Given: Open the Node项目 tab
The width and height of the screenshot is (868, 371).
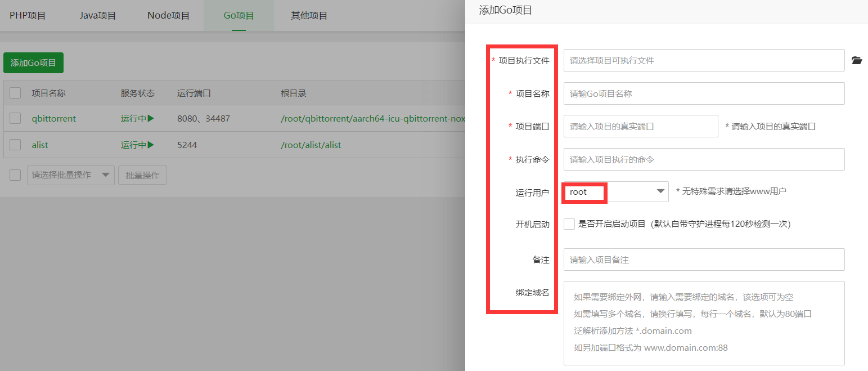Looking at the screenshot, I should (167, 15).
